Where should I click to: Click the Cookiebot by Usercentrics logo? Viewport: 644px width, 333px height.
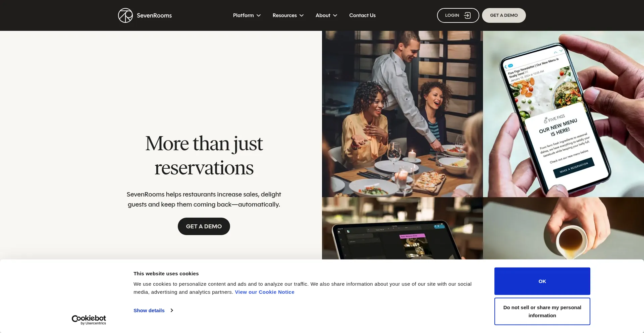coord(89,320)
